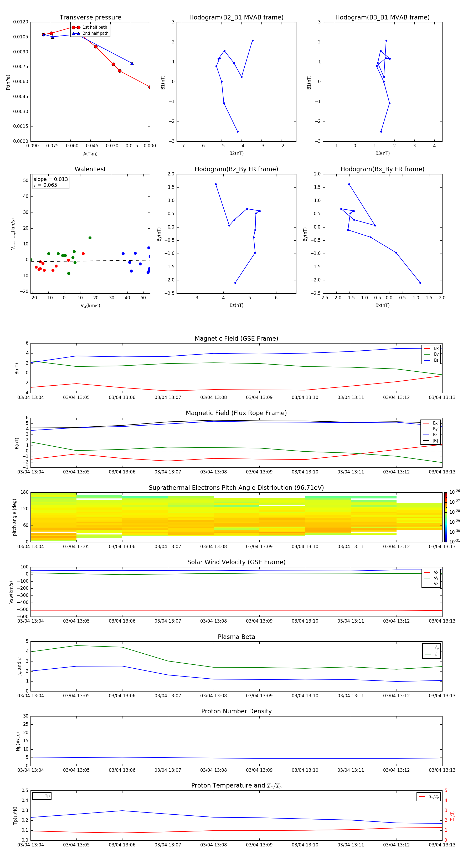The image size is (473, 868).
Task: Click the 'Plasma Beta' plot title
Action: pyautogui.click(x=236, y=637)
